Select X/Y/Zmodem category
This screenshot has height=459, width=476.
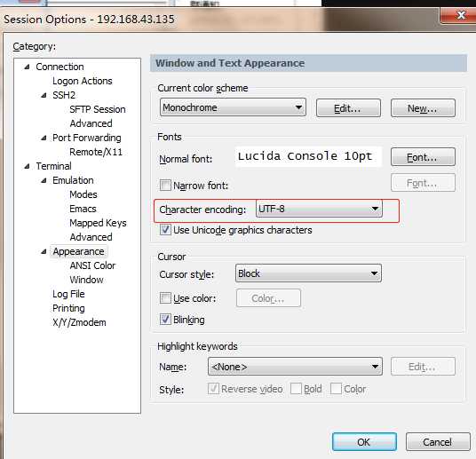tap(79, 322)
